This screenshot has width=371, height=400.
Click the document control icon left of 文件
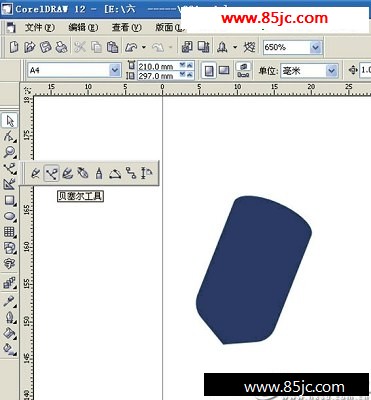[11, 27]
